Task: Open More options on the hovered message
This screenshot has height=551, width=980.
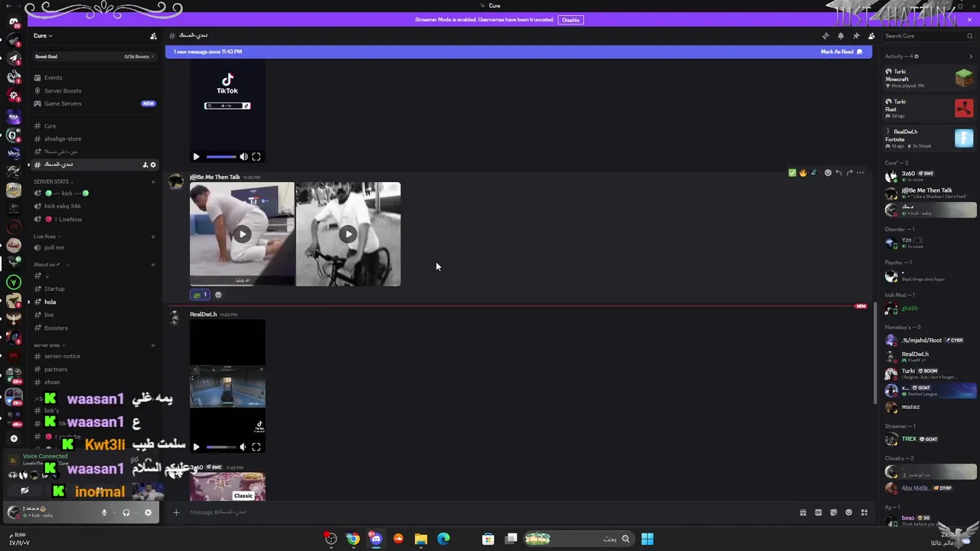Action: tap(860, 173)
